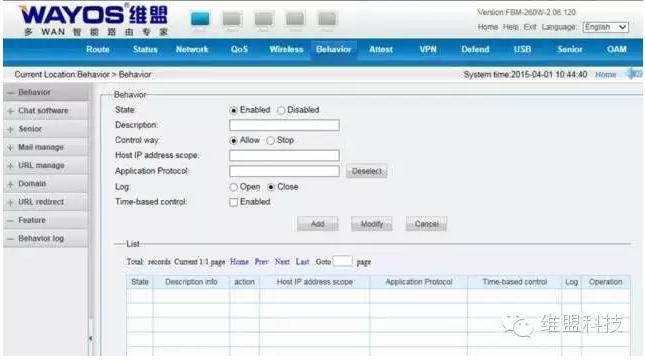
Task: Click the Description info column header
Action: (191, 282)
